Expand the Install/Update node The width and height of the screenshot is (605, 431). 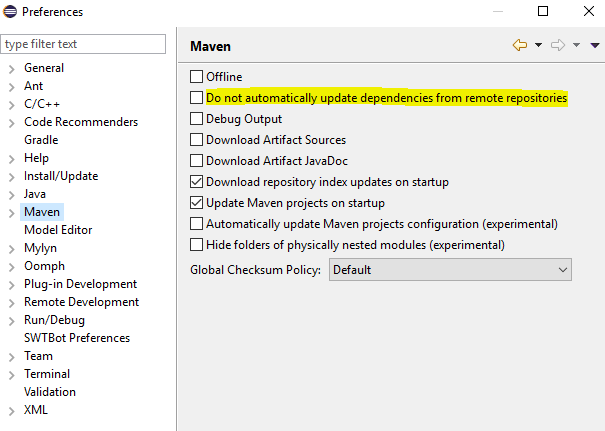click(x=12, y=177)
